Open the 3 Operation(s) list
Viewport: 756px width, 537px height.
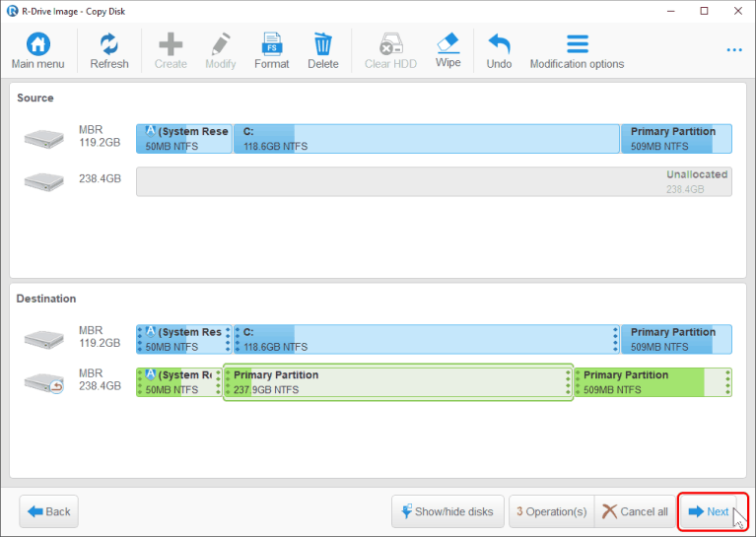point(552,511)
